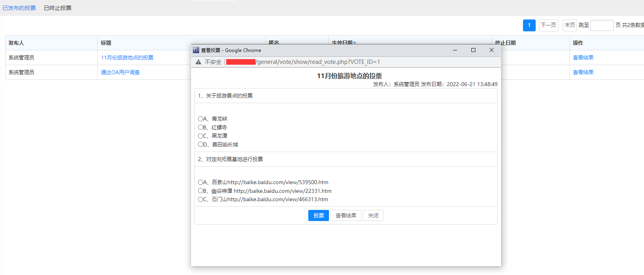Screen dimensions: 644x275
Task: Select radio option B 红螺寺
Action: click(x=200, y=127)
